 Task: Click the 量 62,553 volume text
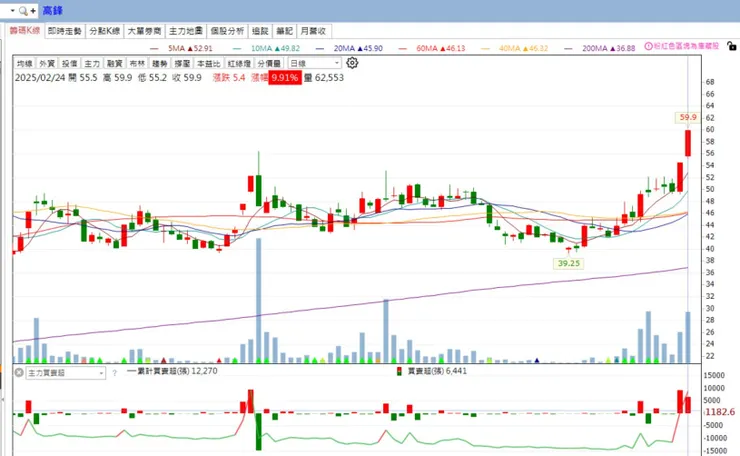tap(324, 77)
